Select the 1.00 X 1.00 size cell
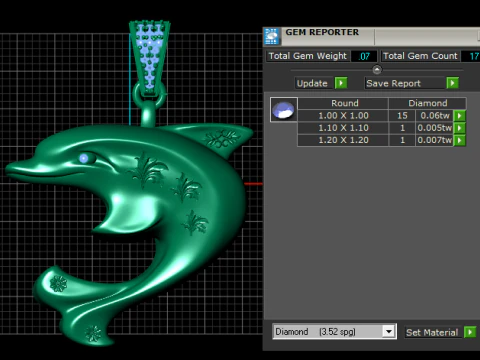This screenshot has height=360, width=480. point(343,116)
